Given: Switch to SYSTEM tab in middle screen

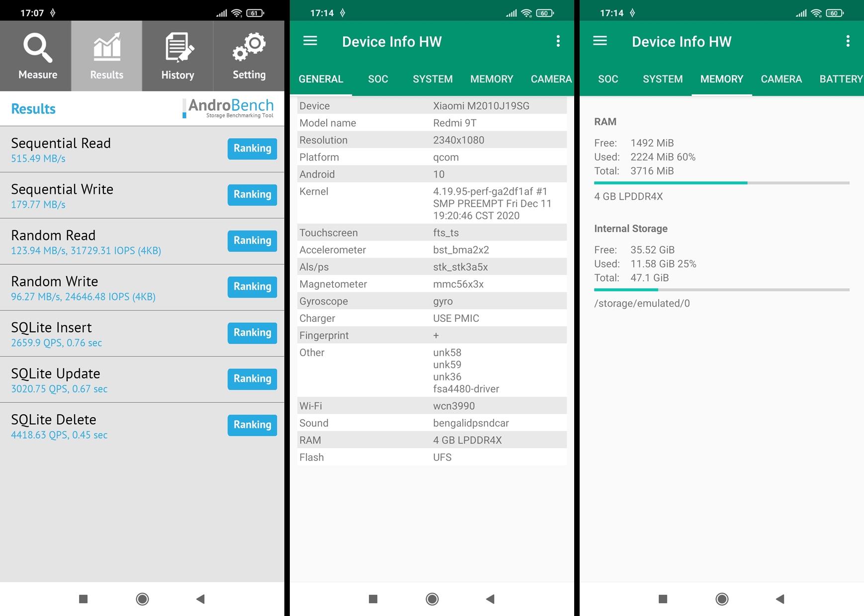Looking at the screenshot, I should click(x=432, y=79).
